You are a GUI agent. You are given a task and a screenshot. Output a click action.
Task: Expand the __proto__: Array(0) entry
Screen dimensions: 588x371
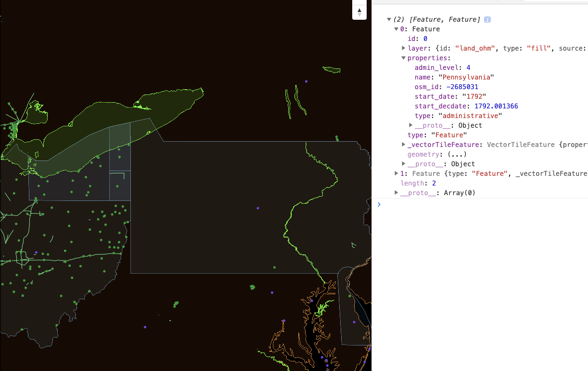tap(396, 193)
